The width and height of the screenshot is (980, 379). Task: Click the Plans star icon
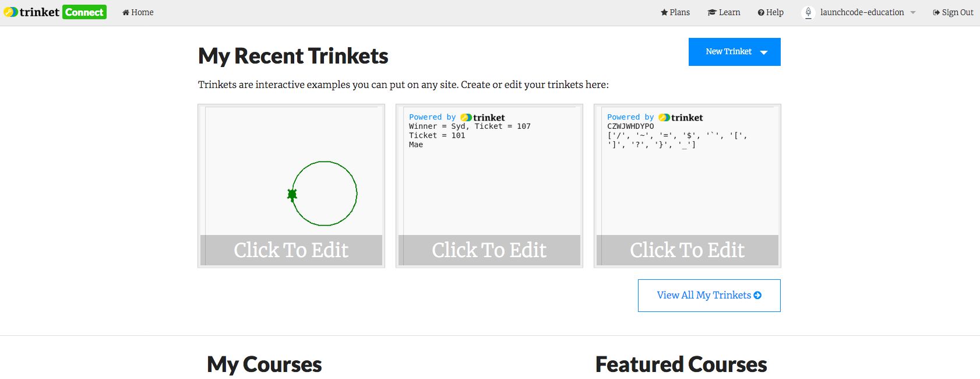664,12
